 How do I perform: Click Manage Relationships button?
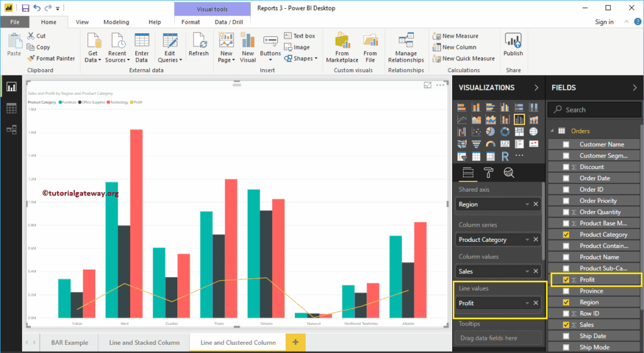point(406,48)
